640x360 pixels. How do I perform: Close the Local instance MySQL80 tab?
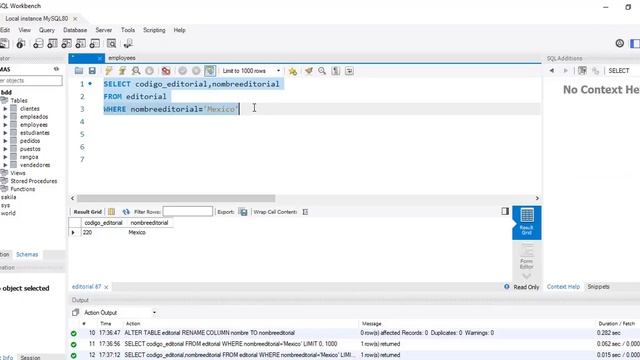tap(75, 19)
